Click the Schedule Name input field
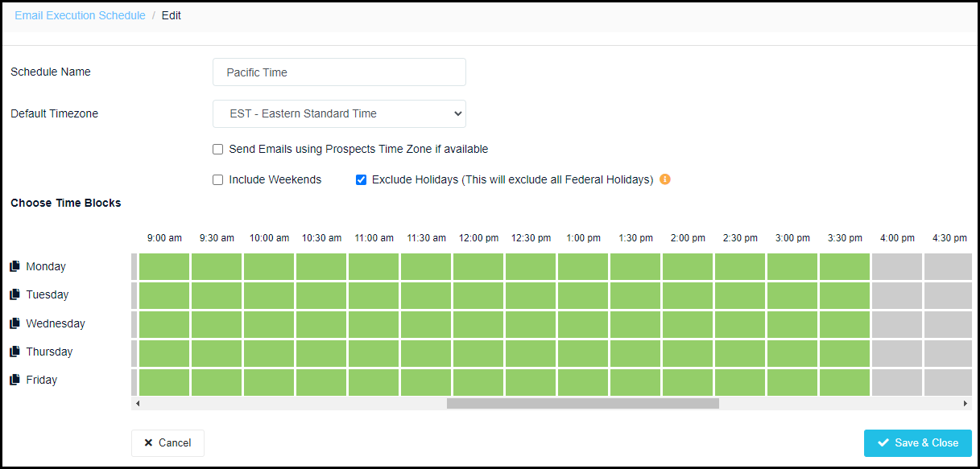The width and height of the screenshot is (980, 469). click(x=339, y=72)
